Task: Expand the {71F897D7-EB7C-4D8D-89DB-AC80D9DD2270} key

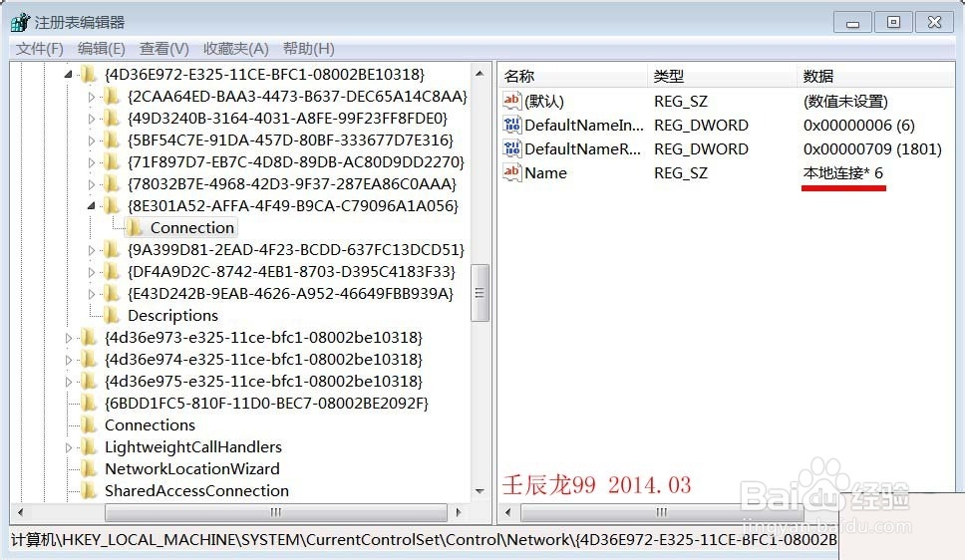Action: 91,162
